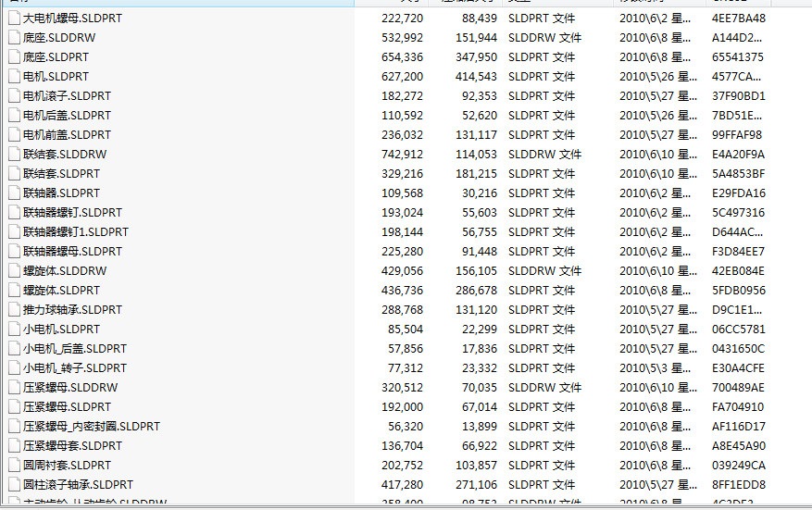The width and height of the screenshot is (812, 510).
Task: Select the icon of 小电机_转子.SLDPRT
Action: pyautogui.click(x=15, y=368)
